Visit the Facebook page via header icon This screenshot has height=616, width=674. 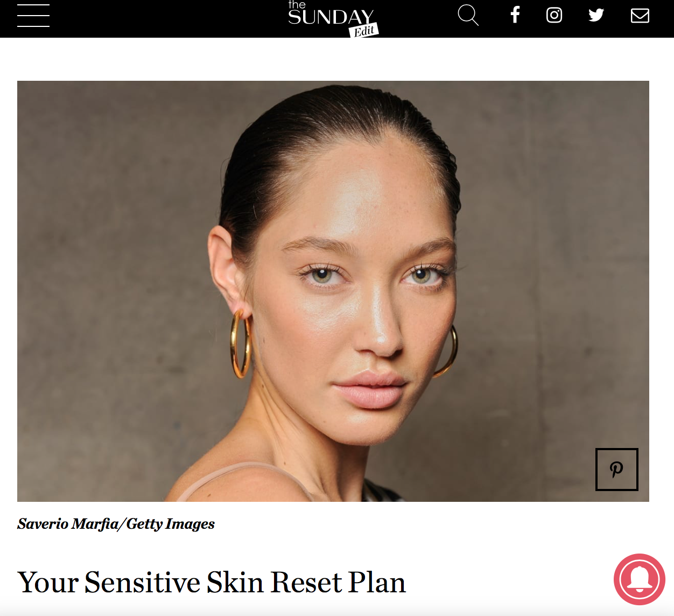pos(515,15)
